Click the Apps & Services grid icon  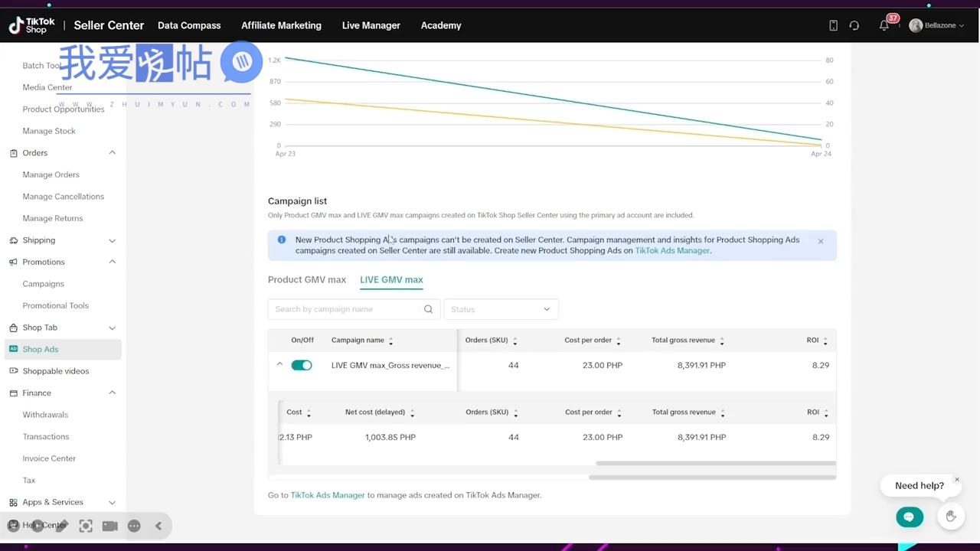click(x=14, y=502)
